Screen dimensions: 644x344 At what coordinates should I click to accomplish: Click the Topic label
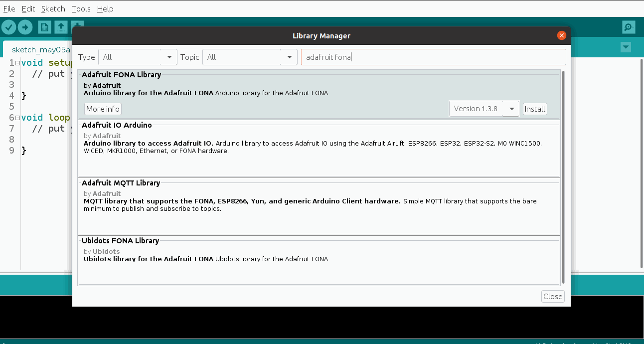189,57
